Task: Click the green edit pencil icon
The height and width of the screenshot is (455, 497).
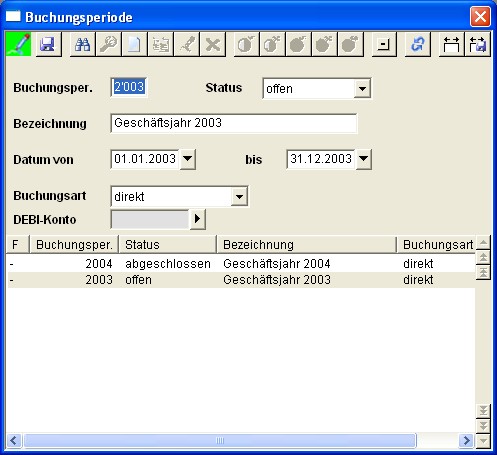Action: click(18, 44)
